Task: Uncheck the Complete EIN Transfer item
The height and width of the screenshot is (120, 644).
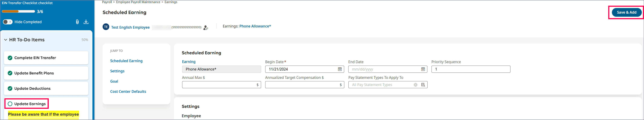Action: click(x=10, y=58)
